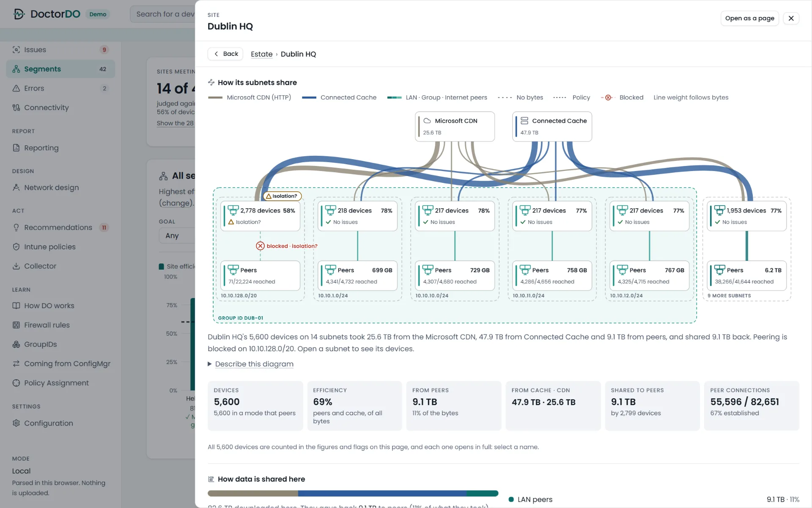
Task: Open the 218 devices subnet card
Action: (357, 216)
